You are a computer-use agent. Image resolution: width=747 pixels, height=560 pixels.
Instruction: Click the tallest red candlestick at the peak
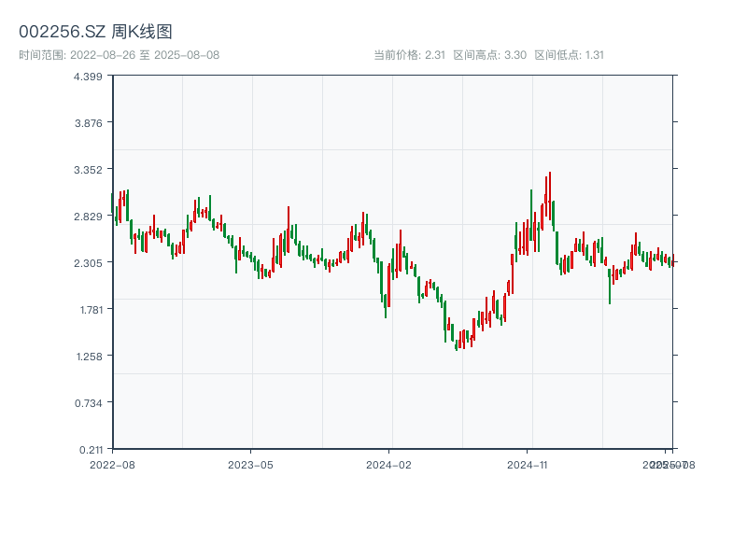(x=550, y=196)
